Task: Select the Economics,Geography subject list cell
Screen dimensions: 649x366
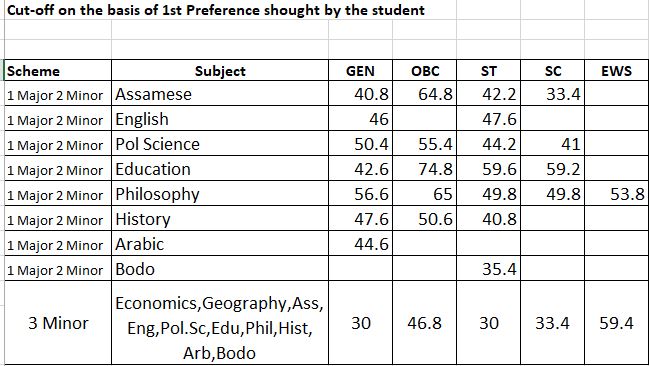Action: point(220,323)
